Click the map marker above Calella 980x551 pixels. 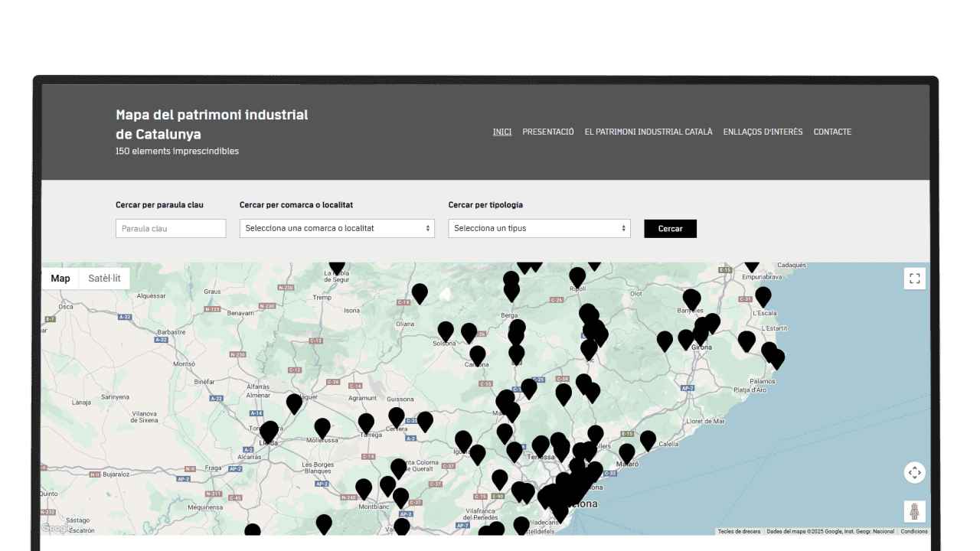648,440
